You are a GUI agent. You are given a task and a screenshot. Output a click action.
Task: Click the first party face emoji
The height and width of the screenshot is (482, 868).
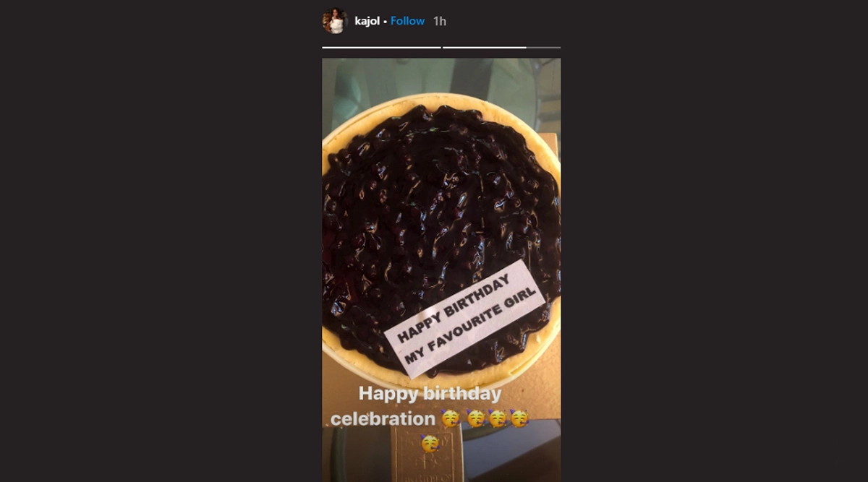click(450, 418)
